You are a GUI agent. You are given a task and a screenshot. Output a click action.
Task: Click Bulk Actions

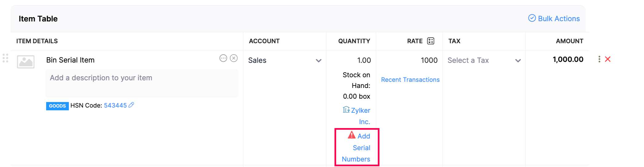pos(554,19)
